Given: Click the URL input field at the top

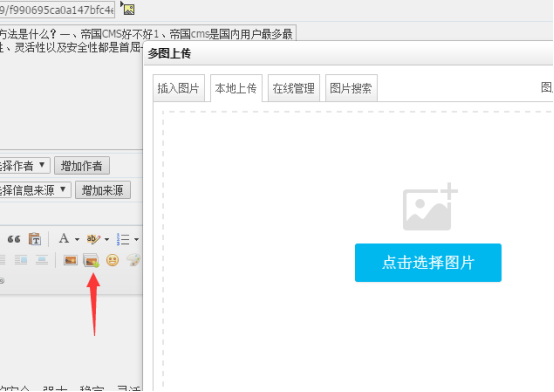Looking at the screenshot, I should pos(57,10).
